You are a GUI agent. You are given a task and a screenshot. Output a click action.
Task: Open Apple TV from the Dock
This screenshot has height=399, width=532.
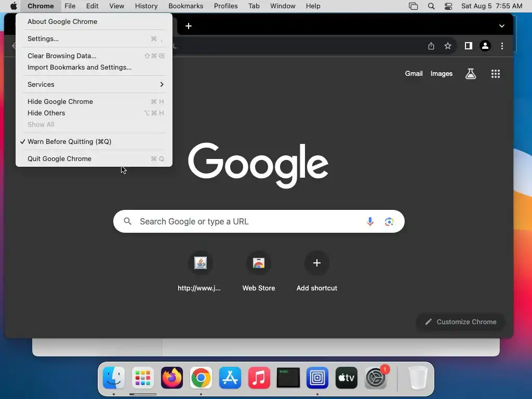pyautogui.click(x=347, y=378)
